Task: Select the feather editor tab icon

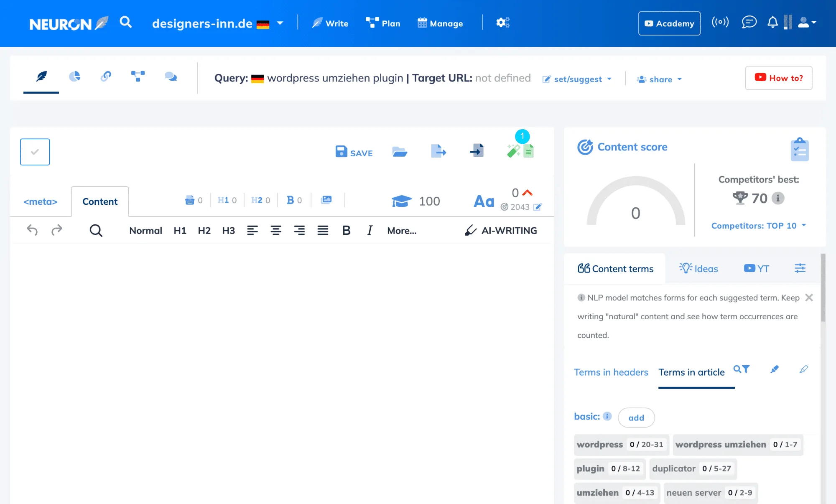Action: (41, 76)
